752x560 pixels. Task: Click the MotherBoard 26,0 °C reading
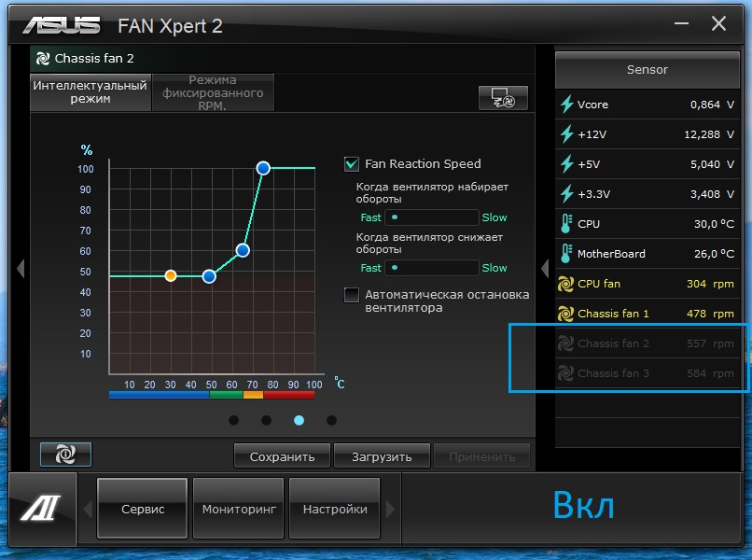tap(714, 254)
